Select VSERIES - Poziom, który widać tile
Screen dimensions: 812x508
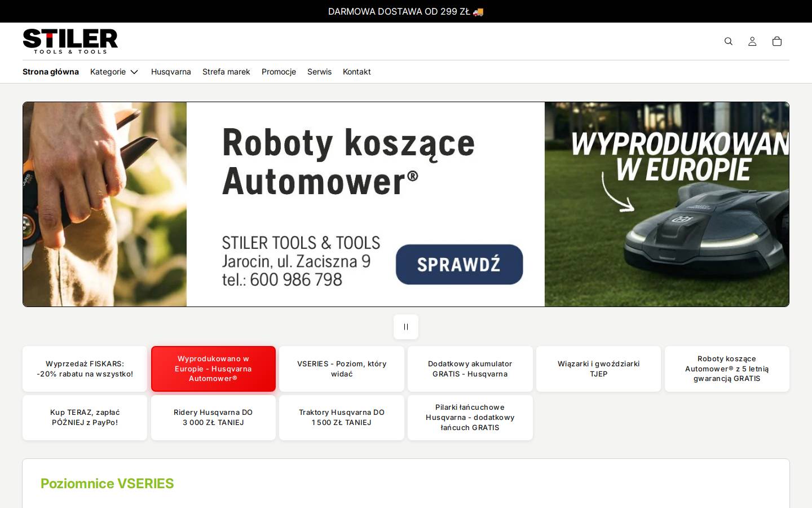[342, 369]
